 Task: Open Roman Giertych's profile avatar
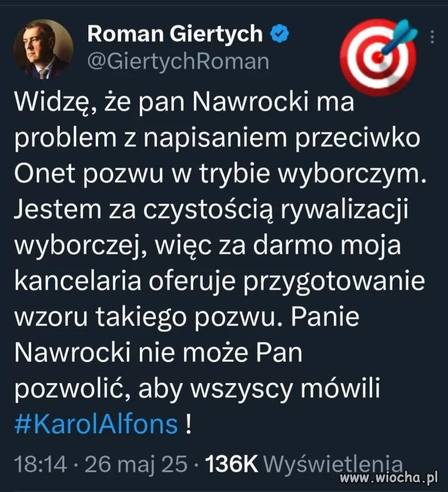(x=44, y=50)
